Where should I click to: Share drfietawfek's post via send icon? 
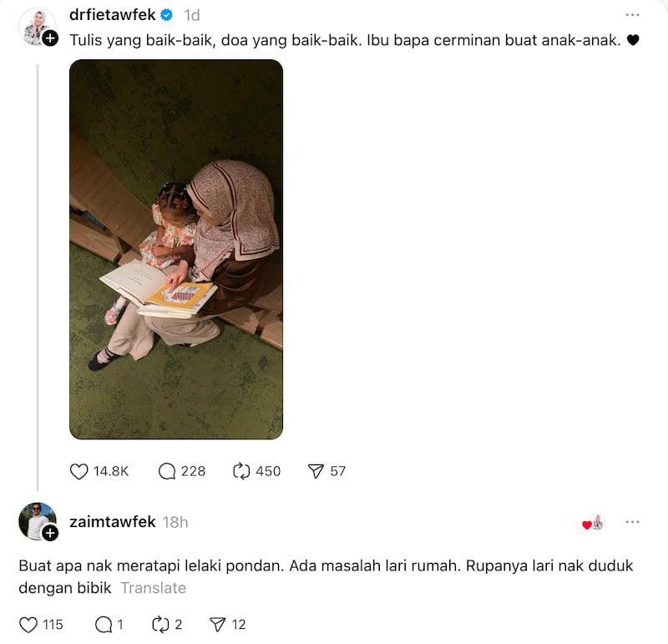[316, 471]
